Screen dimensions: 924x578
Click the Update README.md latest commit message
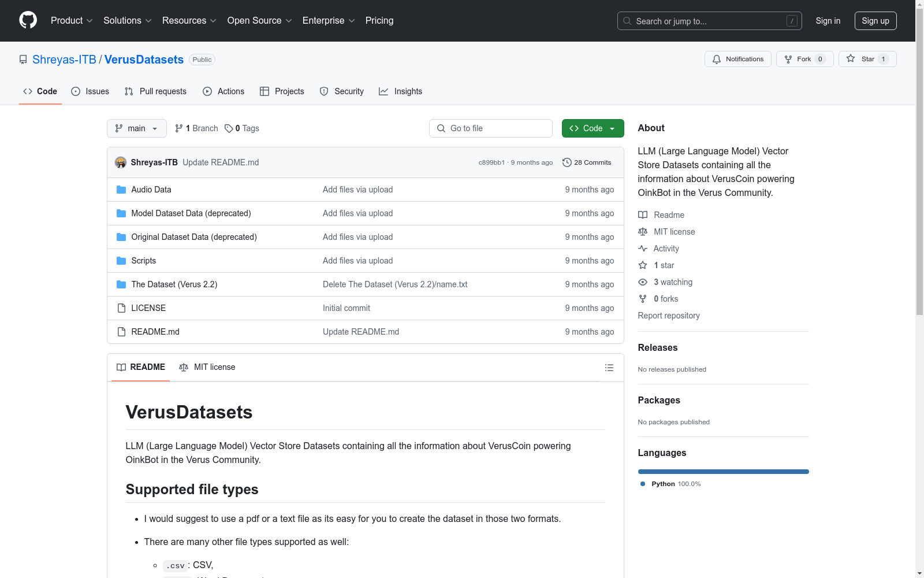pos(221,162)
